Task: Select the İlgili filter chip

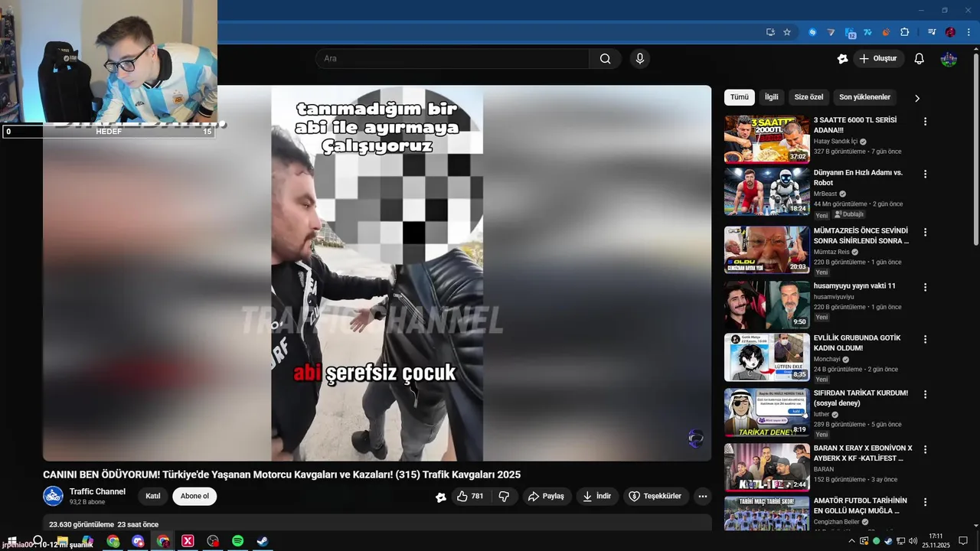Action: pos(771,97)
